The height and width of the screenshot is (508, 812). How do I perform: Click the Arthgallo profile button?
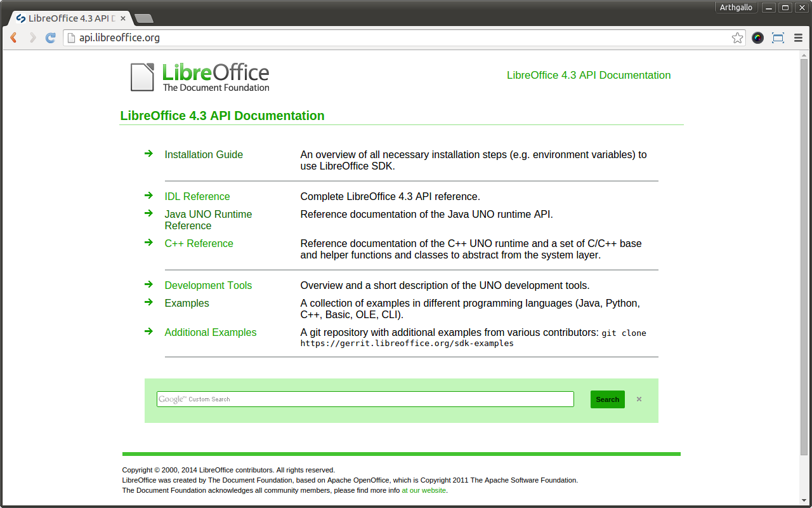click(736, 8)
